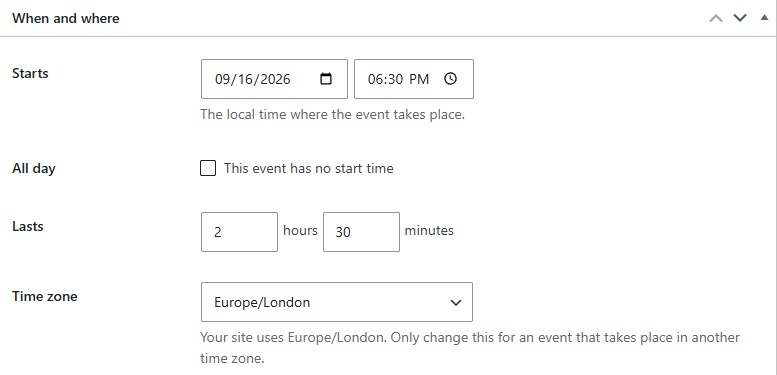Click the 'All day' label

[x=34, y=168]
